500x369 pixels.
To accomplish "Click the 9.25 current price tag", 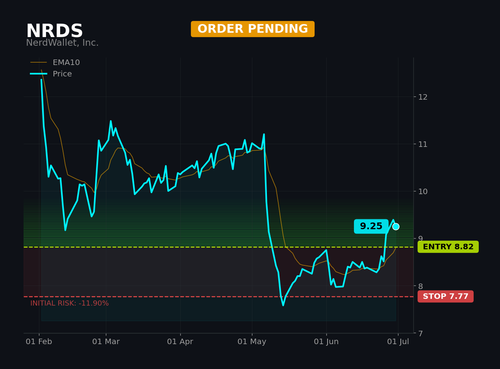I will click(371, 226).
